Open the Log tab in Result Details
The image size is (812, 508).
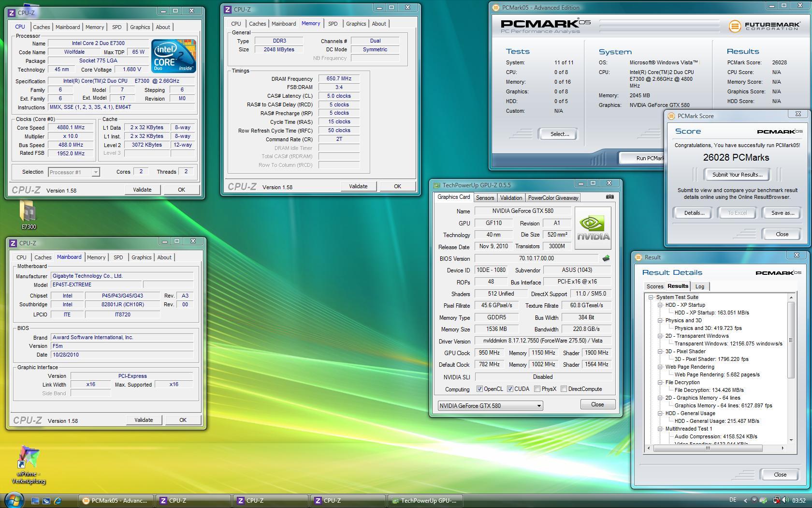[699, 286]
